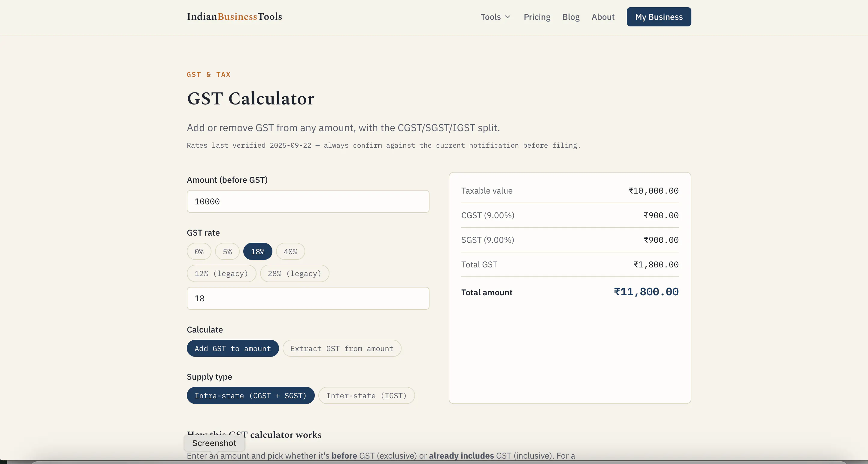This screenshot has width=868, height=464.
Task: Open the IndianBusinessTools home logo
Action: pyautogui.click(x=234, y=17)
